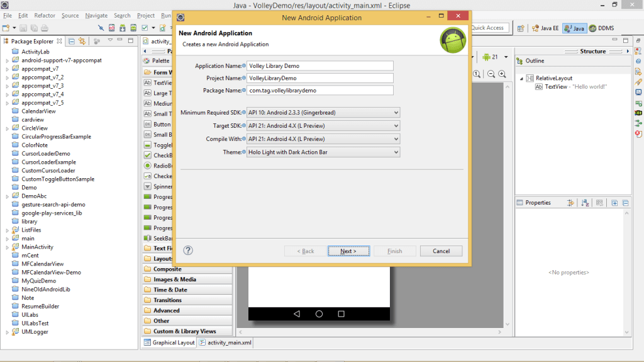This screenshot has width=644, height=362.
Task: Open the Android API 21 version dropdown
Action: [506, 57]
